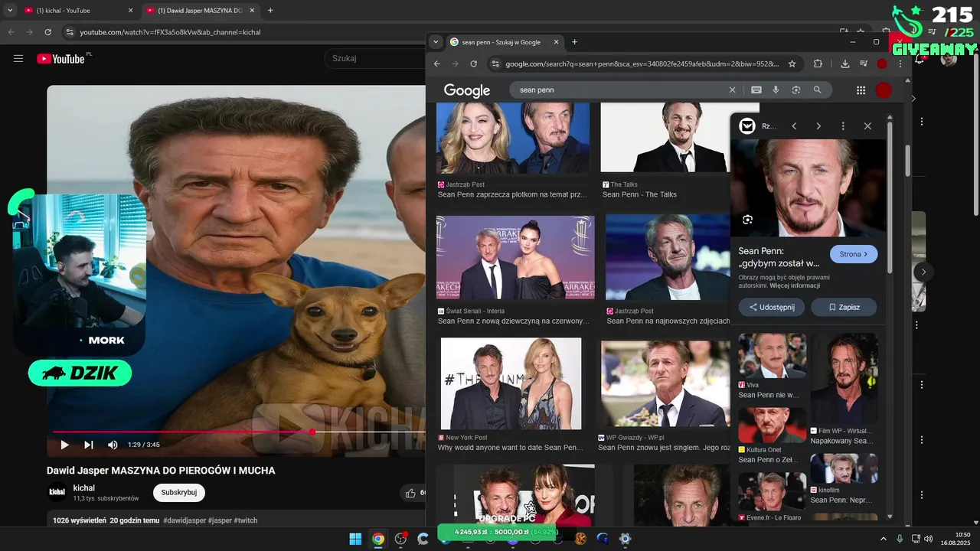Open preview panel more-options menu
Screen dimensions: 980x551
pos(843,126)
